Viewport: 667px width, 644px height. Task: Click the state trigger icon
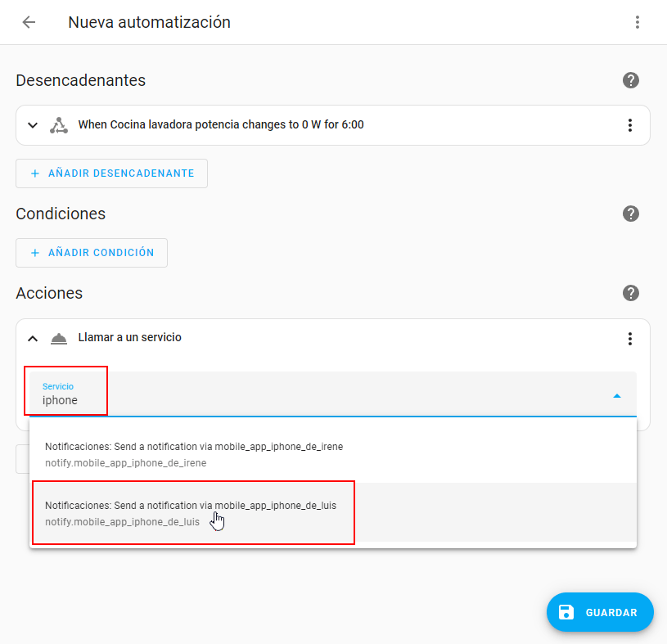[59, 125]
